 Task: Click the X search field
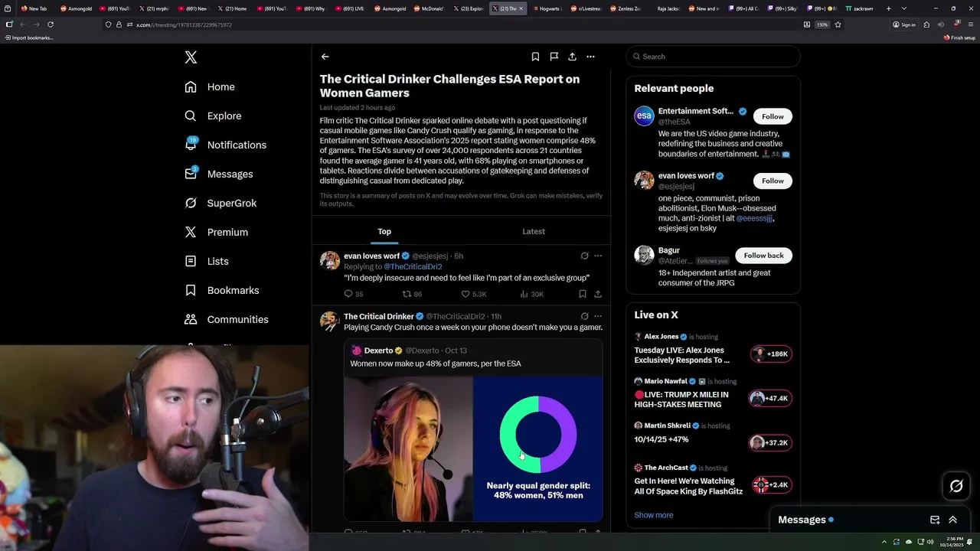(713, 57)
